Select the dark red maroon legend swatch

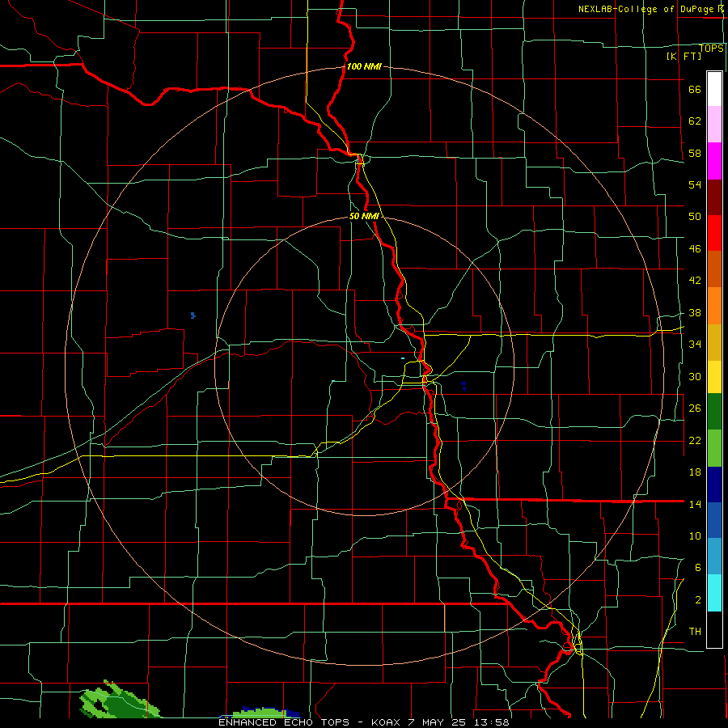714,197
